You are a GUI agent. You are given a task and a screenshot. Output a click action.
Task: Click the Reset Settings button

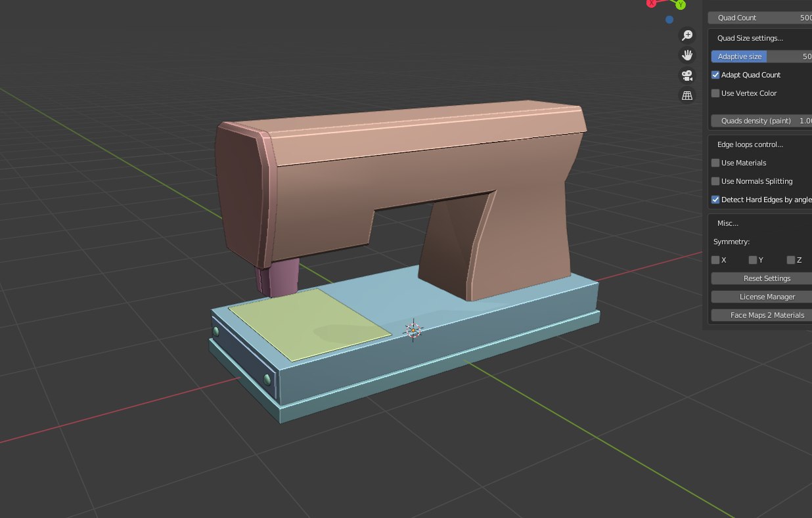[761, 278]
